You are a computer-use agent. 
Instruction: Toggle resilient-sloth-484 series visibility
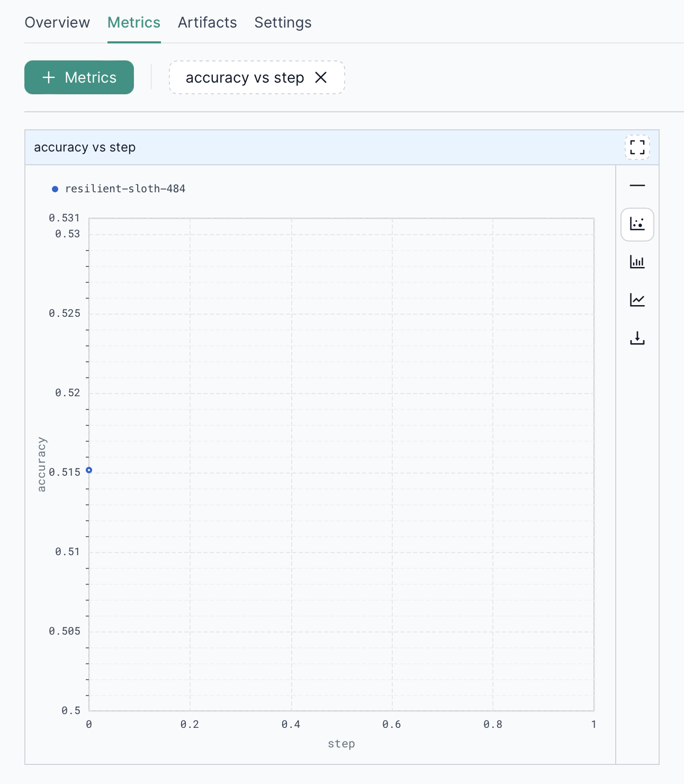click(125, 188)
